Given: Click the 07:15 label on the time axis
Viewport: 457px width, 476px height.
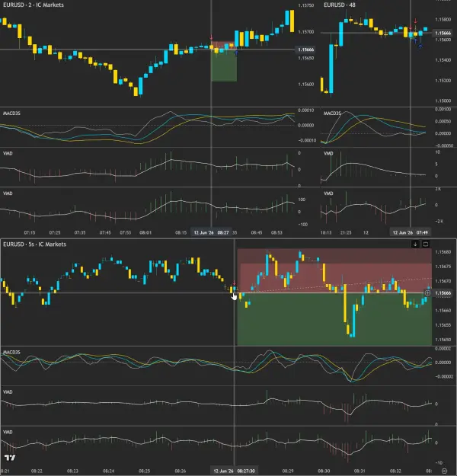Looking at the screenshot, I should 30,232.
